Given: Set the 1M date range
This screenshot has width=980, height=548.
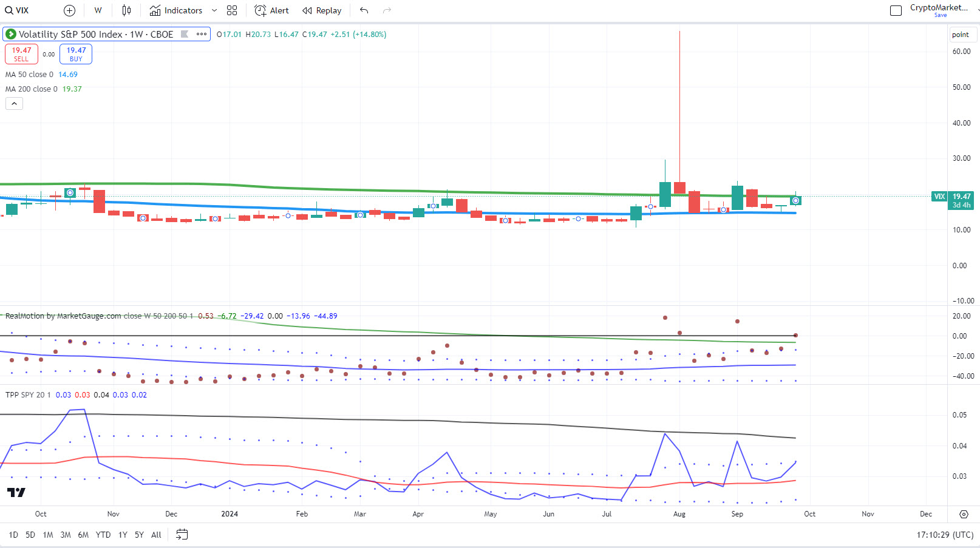Looking at the screenshot, I should click(x=48, y=535).
